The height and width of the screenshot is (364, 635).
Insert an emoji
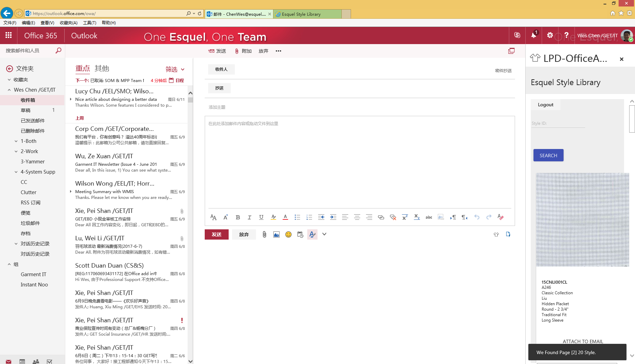(288, 234)
